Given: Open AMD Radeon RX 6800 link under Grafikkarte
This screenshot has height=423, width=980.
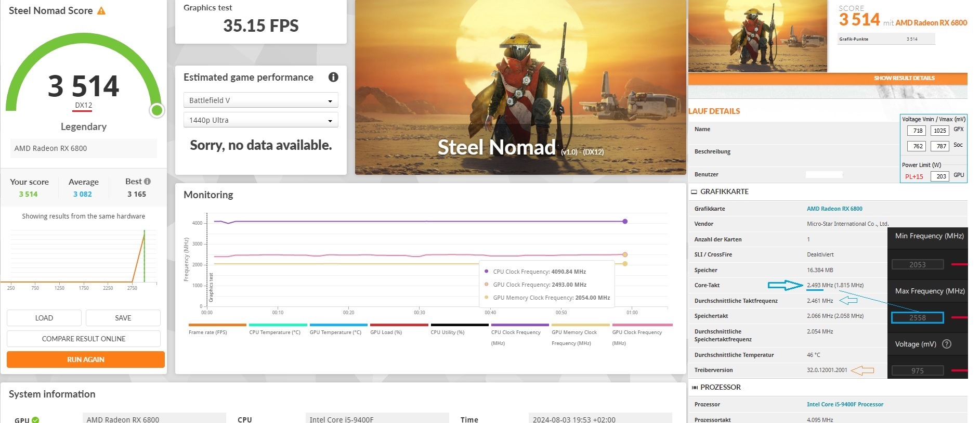Looking at the screenshot, I should click(x=834, y=209).
